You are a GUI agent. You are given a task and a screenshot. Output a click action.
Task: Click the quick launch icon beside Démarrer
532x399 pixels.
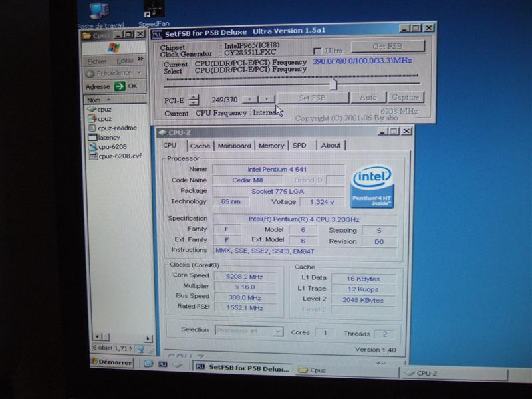(x=148, y=364)
